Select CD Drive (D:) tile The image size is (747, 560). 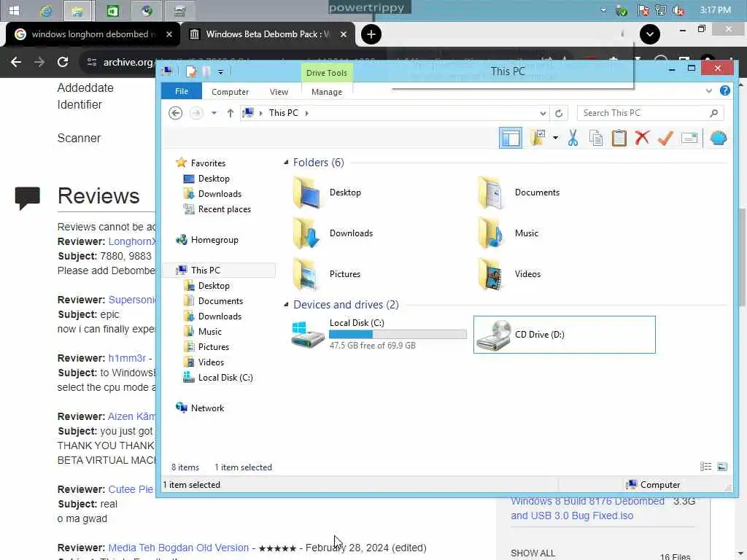(565, 334)
